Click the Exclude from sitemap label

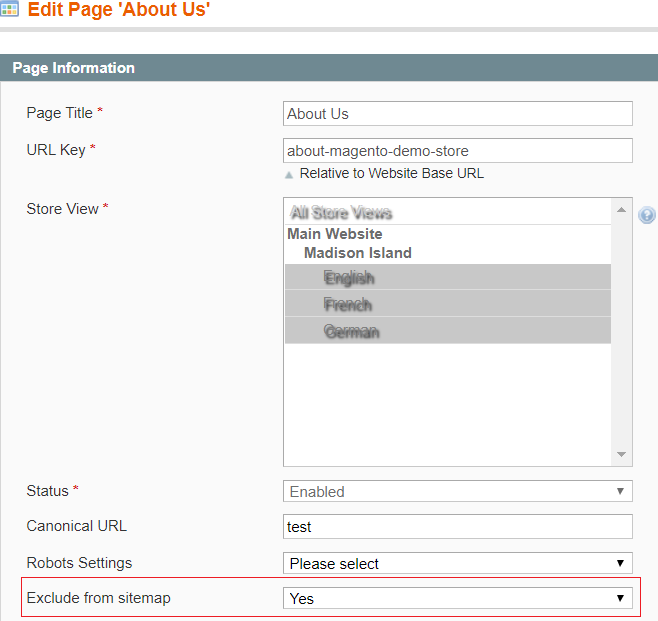[x=99, y=598]
